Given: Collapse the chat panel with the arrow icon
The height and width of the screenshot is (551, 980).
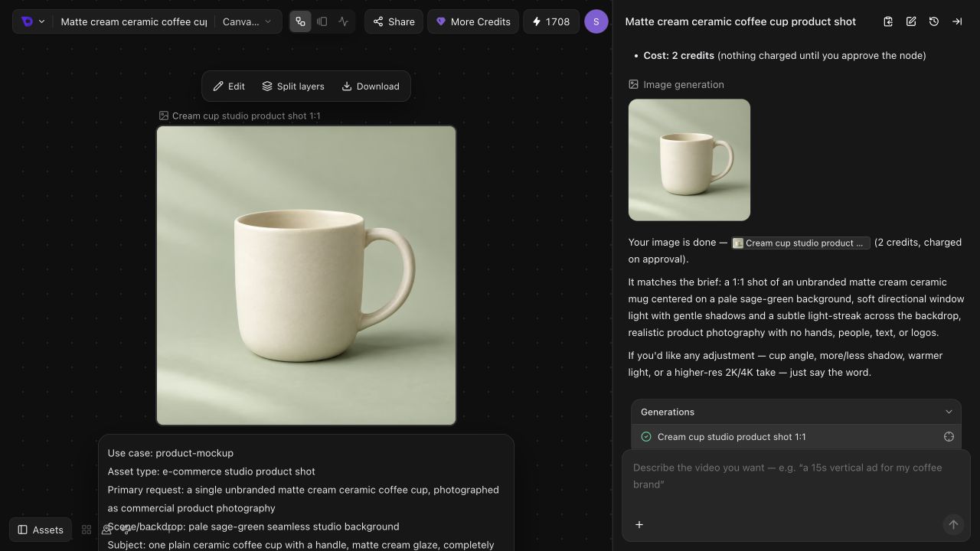Looking at the screenshot, I should 957,21.
